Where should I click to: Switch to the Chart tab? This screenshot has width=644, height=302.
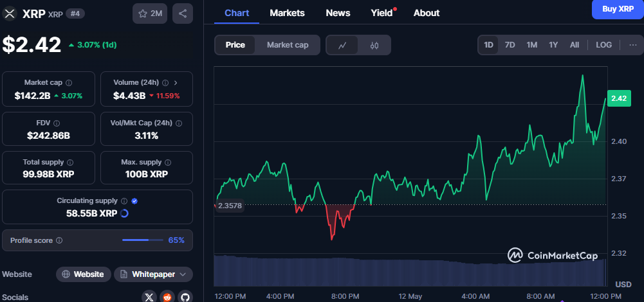point(237,13)
